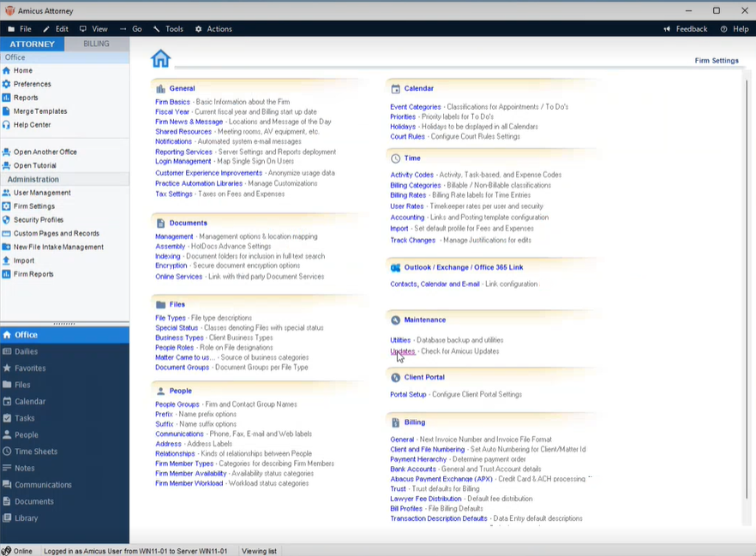Click User Management under Administration
756x556 pixels.
[x=41, y=193]
